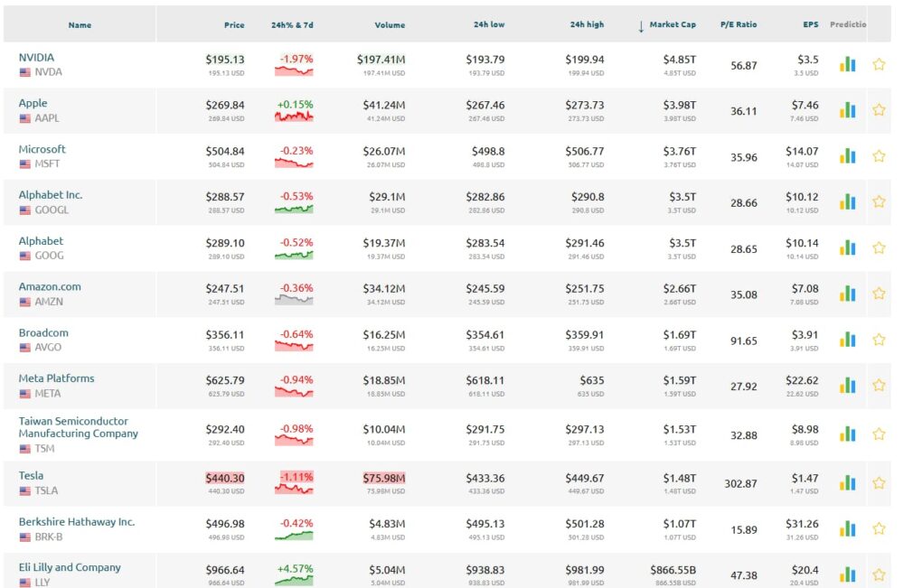
Task: Click Microsoft prediction chart icon
Action: pyautogui.click(x=847, y=156)
